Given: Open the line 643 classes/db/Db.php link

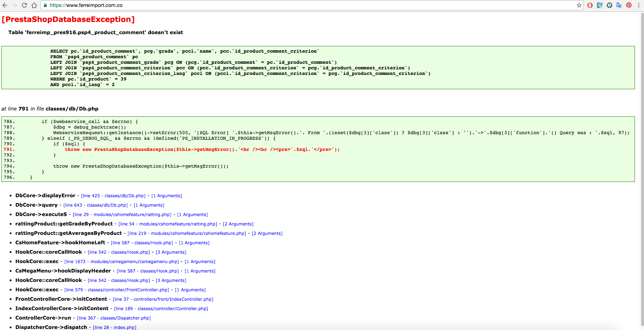Looking at the screenshot, I should tap(95, 205).
